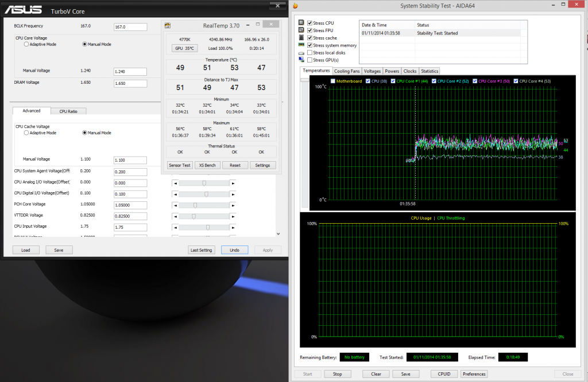Show Motherboard temperature on the graph
588x382 pixels.
coord(332,81)
